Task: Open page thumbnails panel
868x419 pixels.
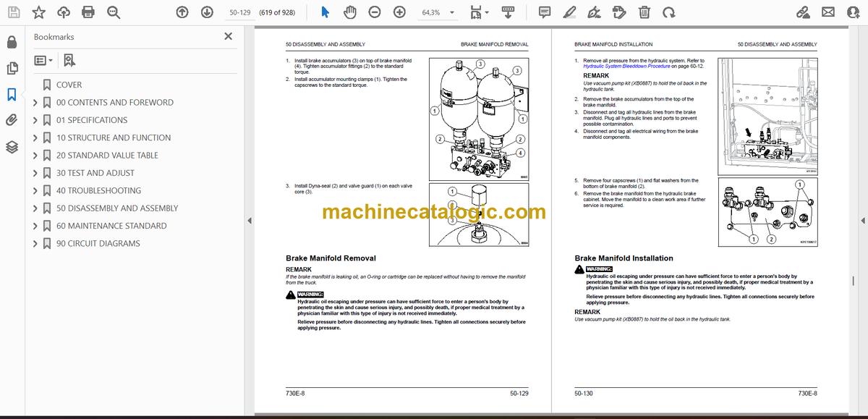Action: click(12, 68)
